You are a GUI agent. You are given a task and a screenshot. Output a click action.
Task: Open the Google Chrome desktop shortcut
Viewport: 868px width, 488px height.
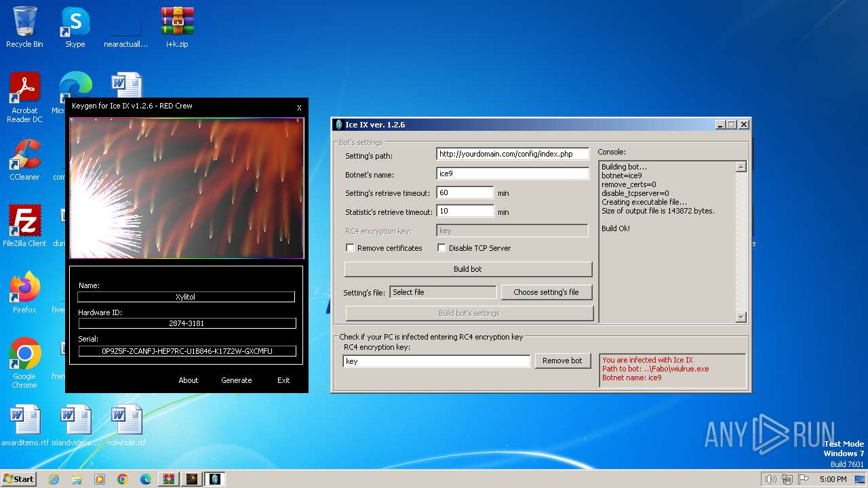(24, 363)
